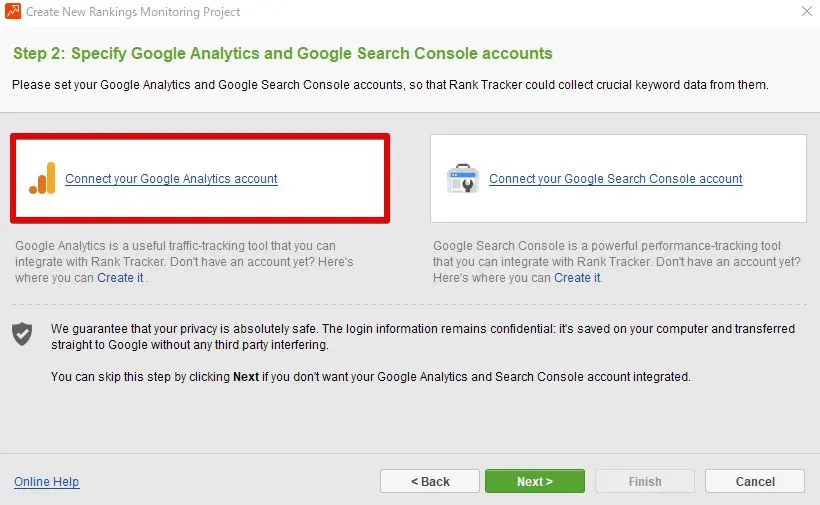Close the Create New Rankings Monitoring Project dialog
The image size is (820, 505).
pos(806,11)
